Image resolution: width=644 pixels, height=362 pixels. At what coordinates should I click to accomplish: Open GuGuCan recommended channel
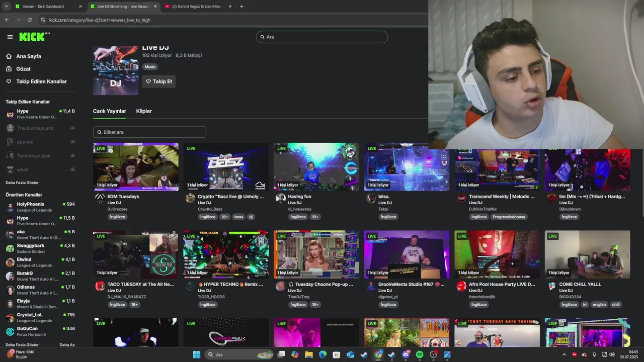(40, 331)
